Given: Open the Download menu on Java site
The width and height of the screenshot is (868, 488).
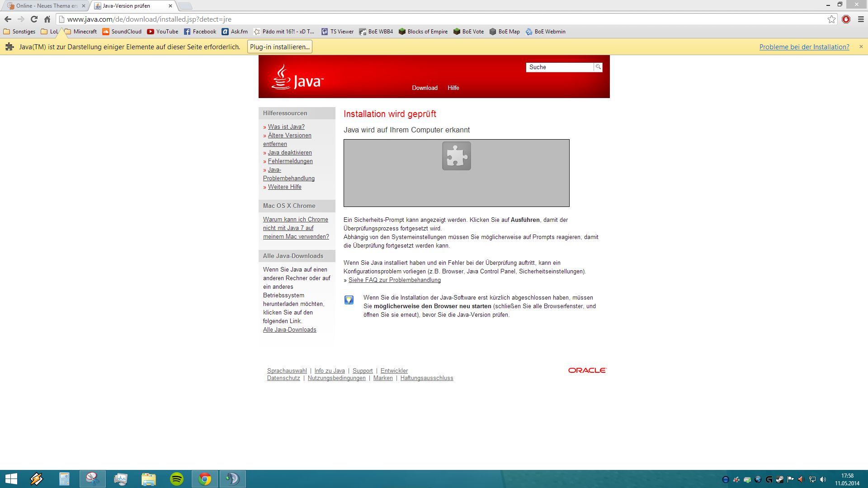Looking at the screenshot, I should [425, 88].
